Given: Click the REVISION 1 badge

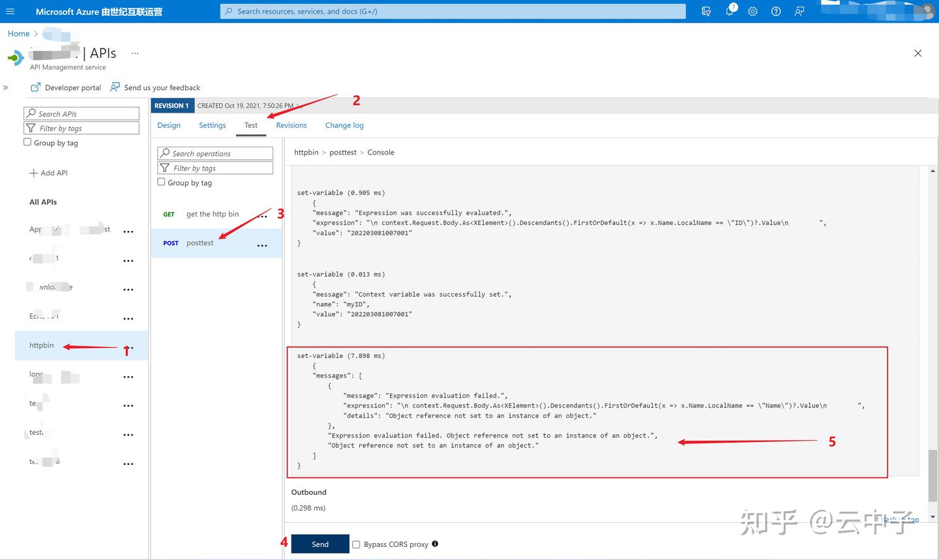Looking at the screenshot, I should 171,106.
